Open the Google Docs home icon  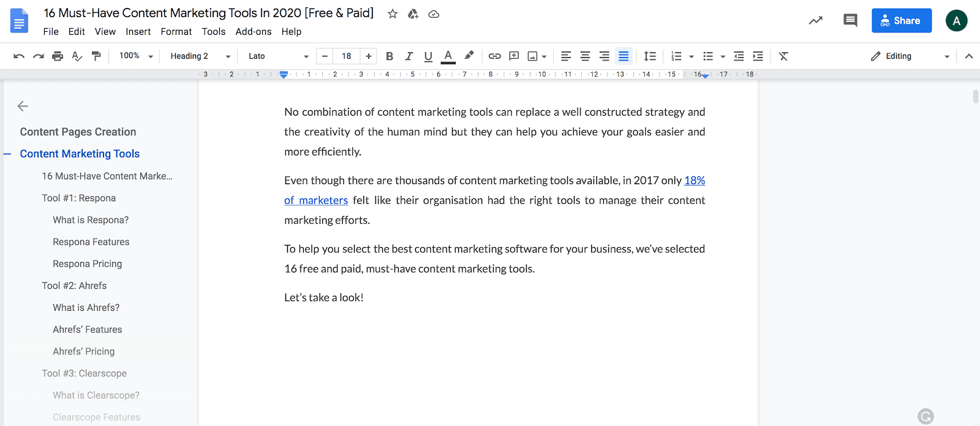click(20, 21)
